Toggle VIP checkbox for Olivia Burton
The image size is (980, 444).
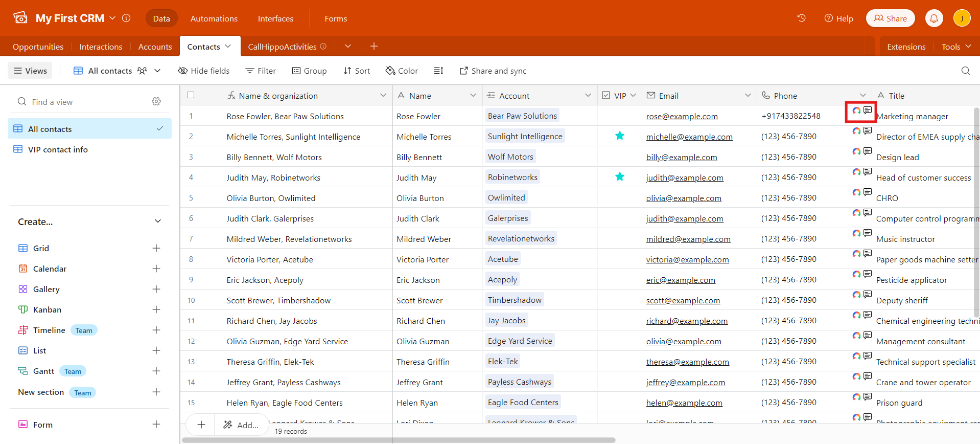620,197
